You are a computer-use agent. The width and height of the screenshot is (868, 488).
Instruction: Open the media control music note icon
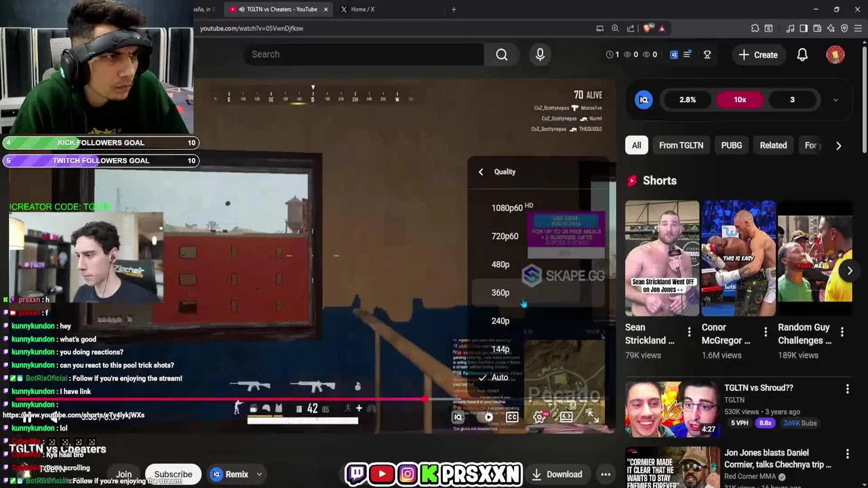[790, 28]
